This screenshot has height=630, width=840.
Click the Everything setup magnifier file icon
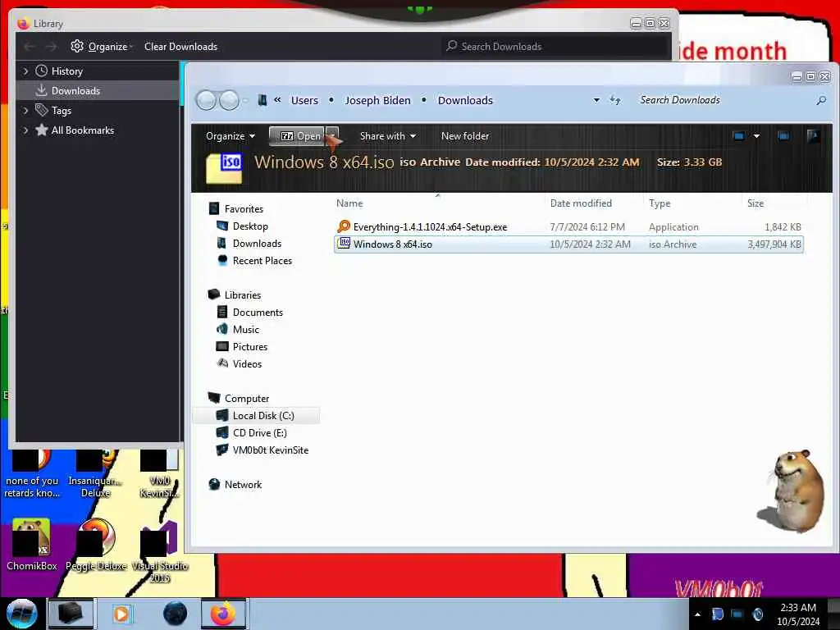pyautogui.click(x=344, y=226)
